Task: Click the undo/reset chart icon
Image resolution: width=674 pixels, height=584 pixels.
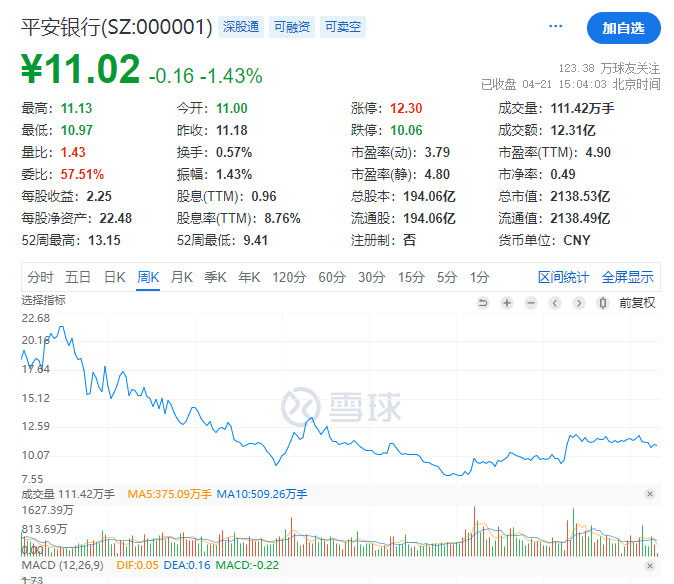Action: tap(483, 303)
